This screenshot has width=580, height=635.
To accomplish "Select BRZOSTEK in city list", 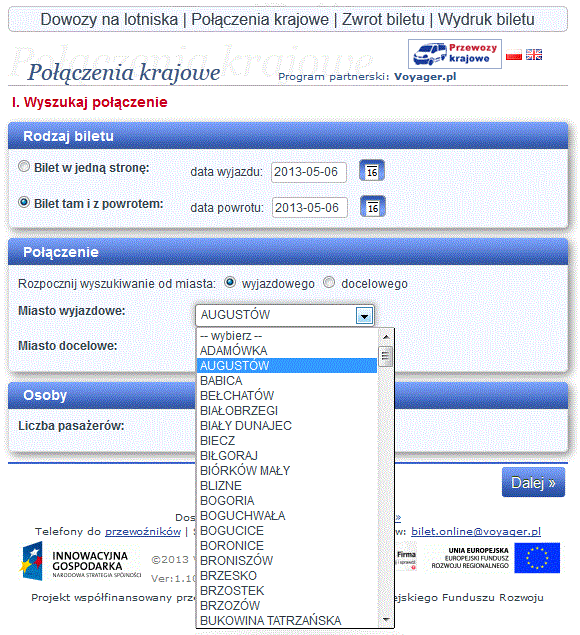I will [287, 590].
